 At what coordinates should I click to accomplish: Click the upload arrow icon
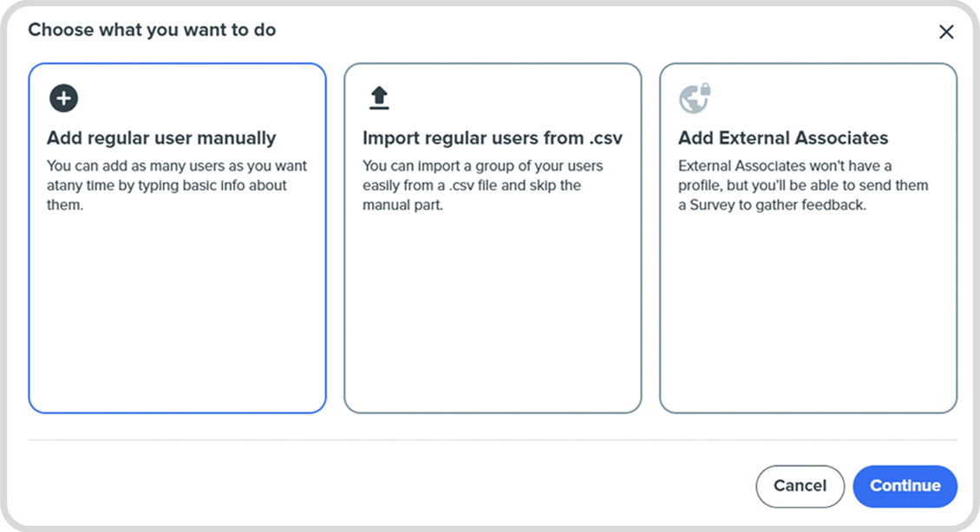tap(379, 98)
